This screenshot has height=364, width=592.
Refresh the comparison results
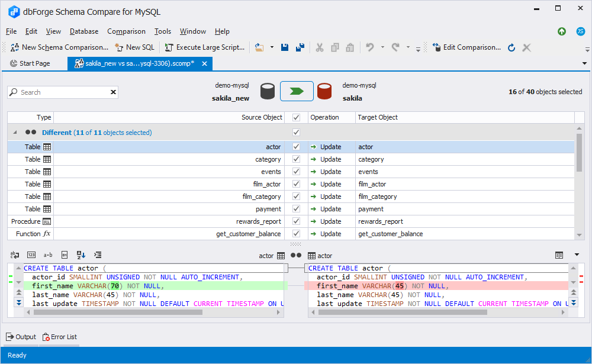[510, 47]
